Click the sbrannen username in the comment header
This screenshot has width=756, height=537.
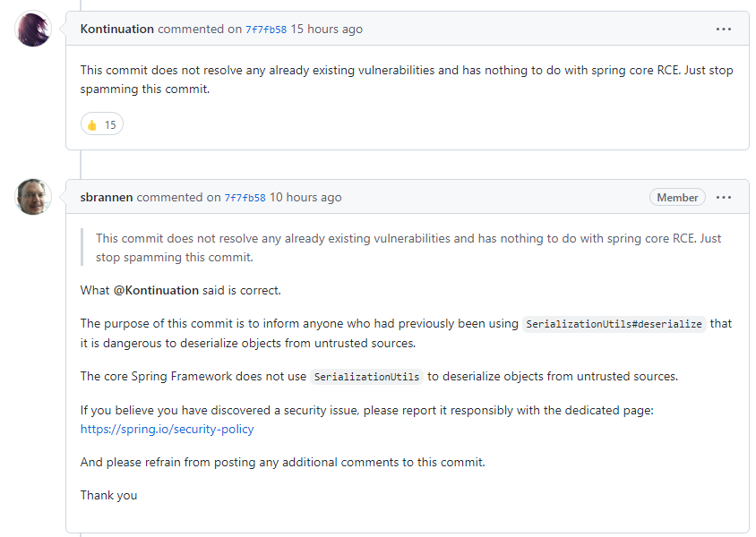(106, 198)
